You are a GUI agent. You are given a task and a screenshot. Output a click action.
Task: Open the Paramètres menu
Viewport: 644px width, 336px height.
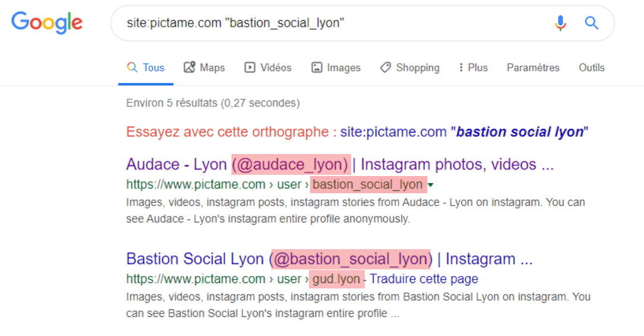[x=533, y=68]
